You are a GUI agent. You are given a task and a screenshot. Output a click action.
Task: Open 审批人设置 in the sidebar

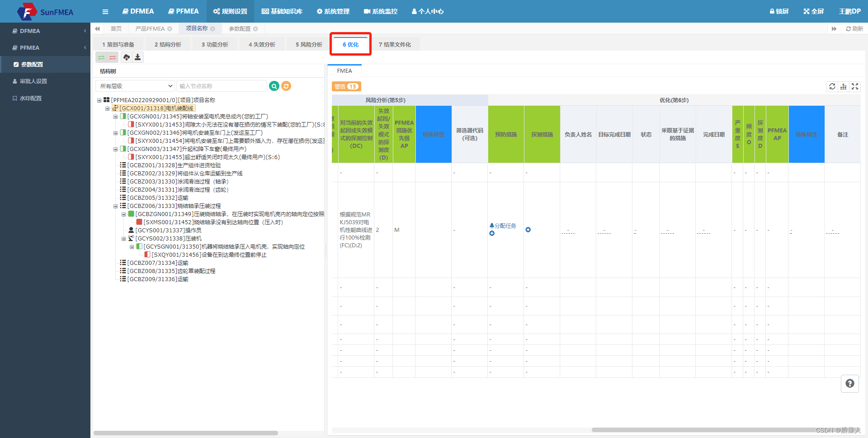(x=45, y=81)
